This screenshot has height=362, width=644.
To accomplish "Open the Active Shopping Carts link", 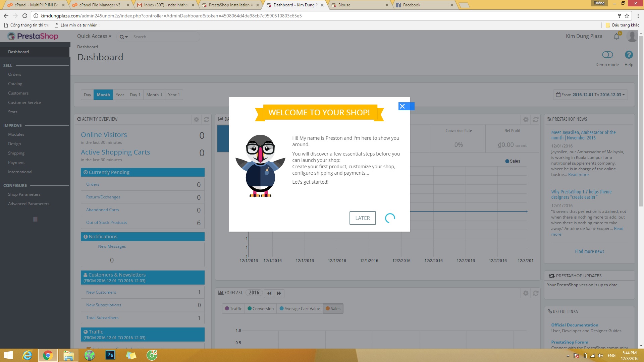I will 115,152.
